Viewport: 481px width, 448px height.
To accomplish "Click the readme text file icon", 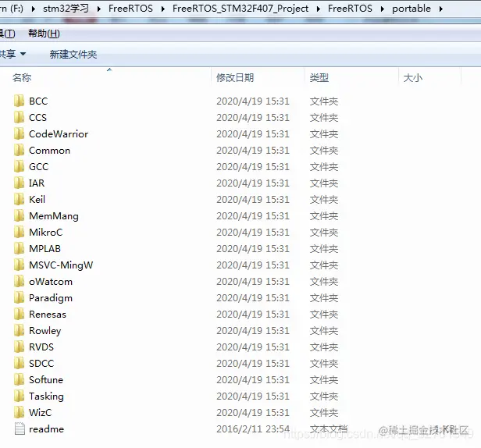I will click(20, 428).
